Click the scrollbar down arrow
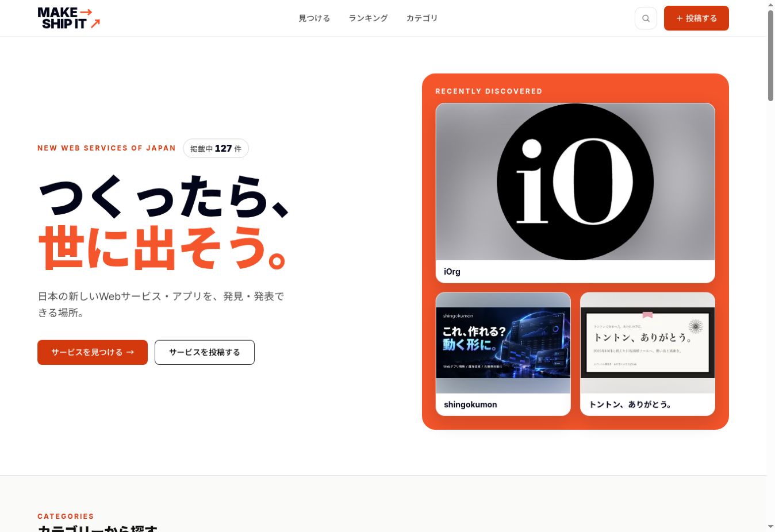Image resolution: width=775 pixels, height=532 pixels. click(770, 526)
